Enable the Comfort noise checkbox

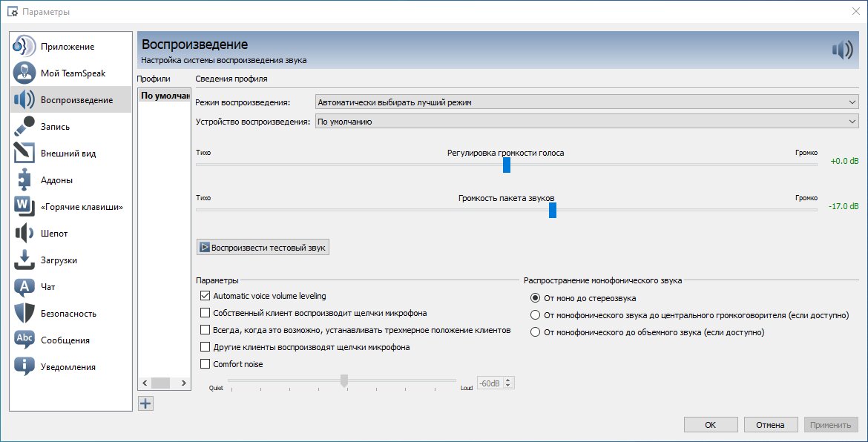[205, 364]
